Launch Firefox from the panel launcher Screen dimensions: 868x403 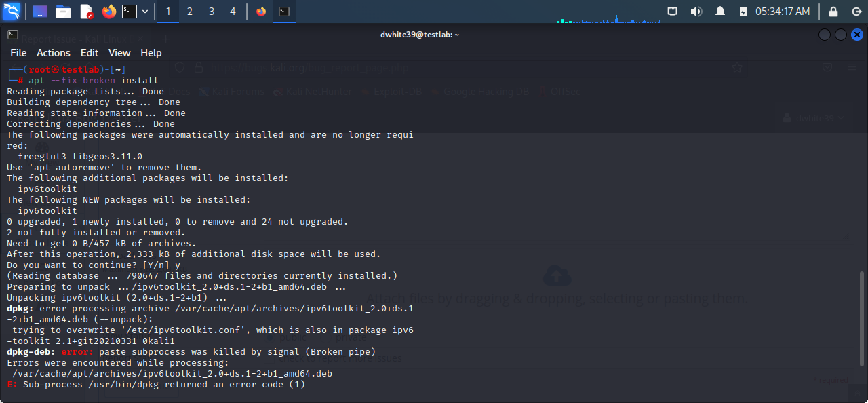108,12
